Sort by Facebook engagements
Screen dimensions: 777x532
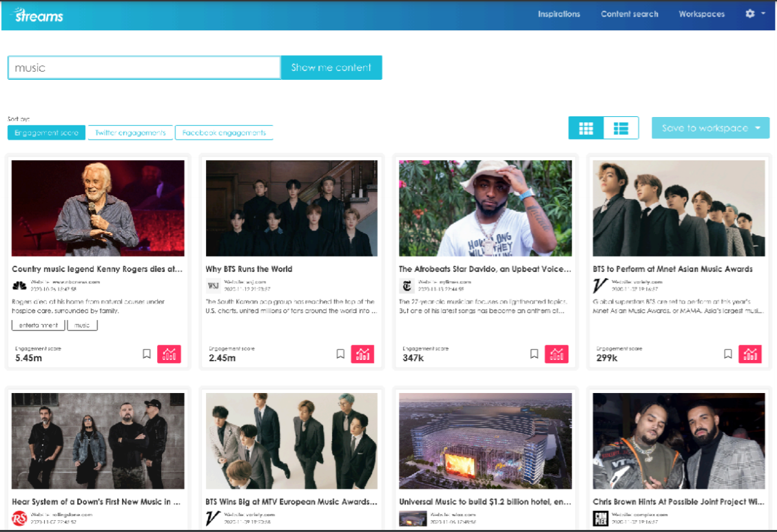224,133
